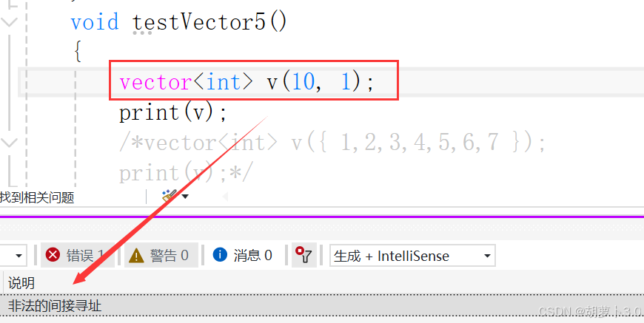Open the 生成 + IntelliSense dropdown

click(412, 256)
